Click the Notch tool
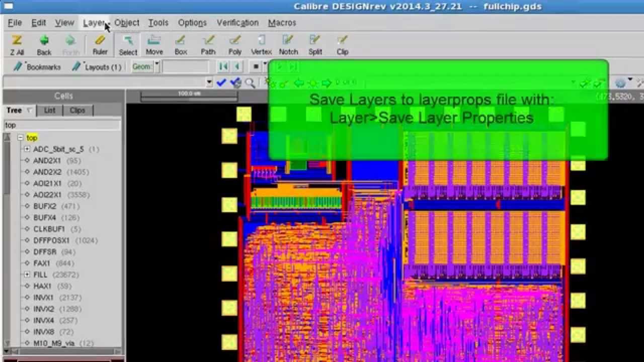This screenshot has height=362, width=644. coord(288,45)
